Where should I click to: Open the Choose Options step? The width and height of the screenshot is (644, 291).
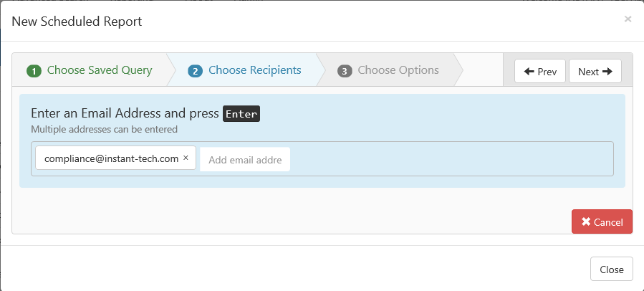[x=398, y=70]
